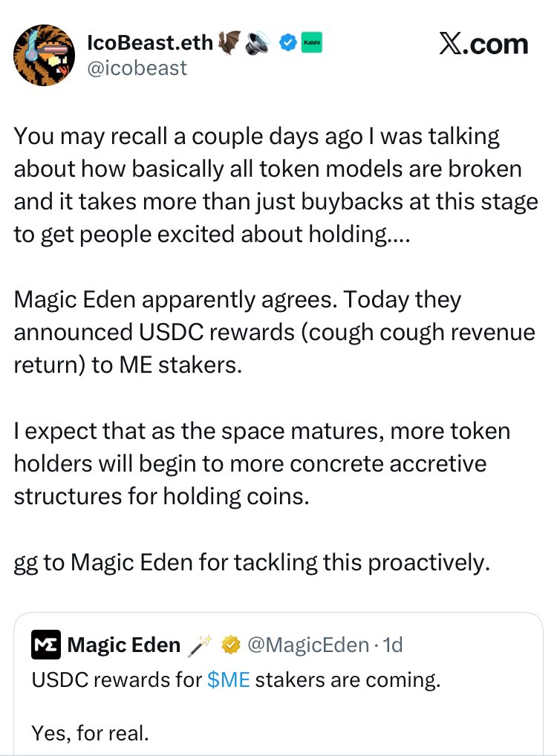Image resolution: width=557 pixels, height=756 pixels.
Task: Click the speaker emoji beside IcoBeast.eth
Action: click(x=260, y=43)
